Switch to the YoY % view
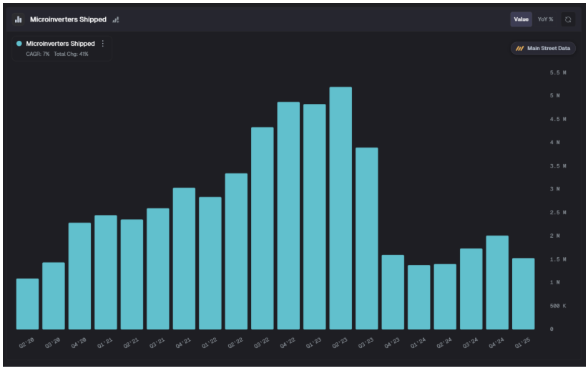 pyautogui.click(x=545, y=19)
